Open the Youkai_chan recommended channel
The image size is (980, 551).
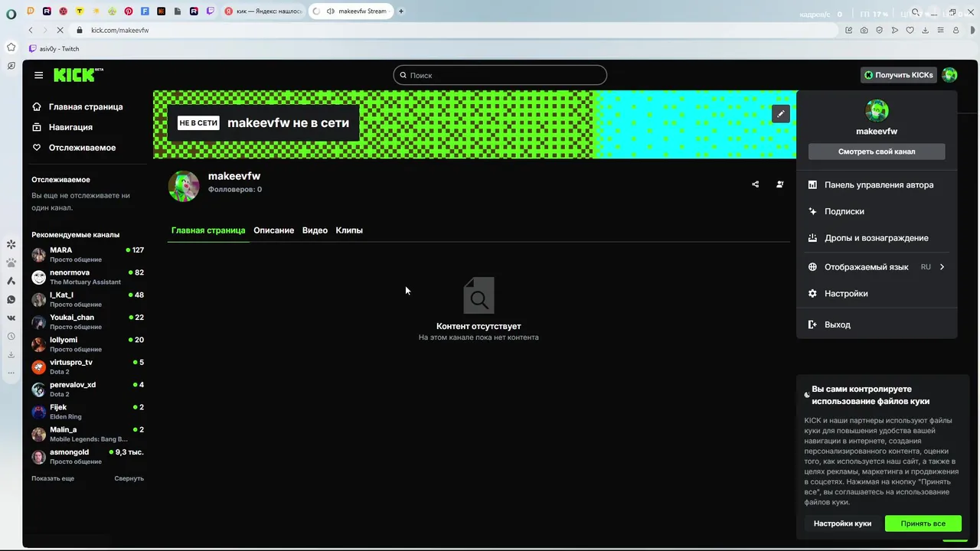(87, 322)
